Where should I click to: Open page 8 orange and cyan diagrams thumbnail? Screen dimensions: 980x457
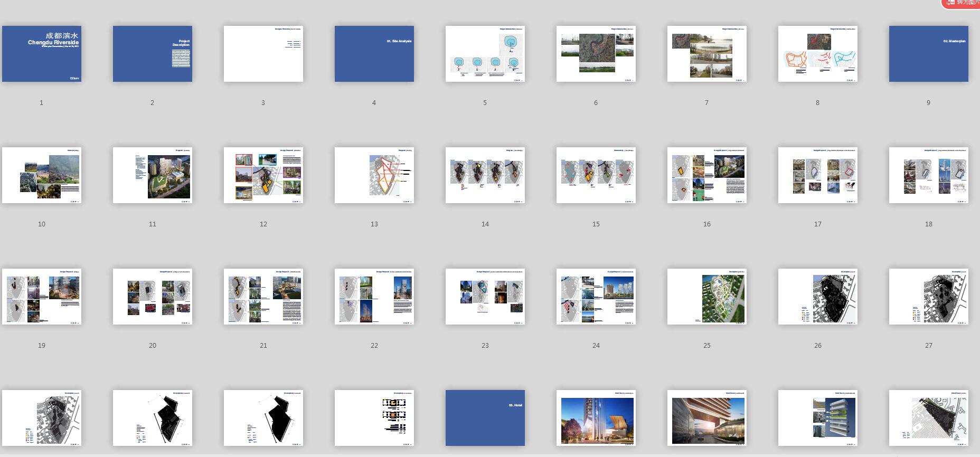(x=818, y=54)
